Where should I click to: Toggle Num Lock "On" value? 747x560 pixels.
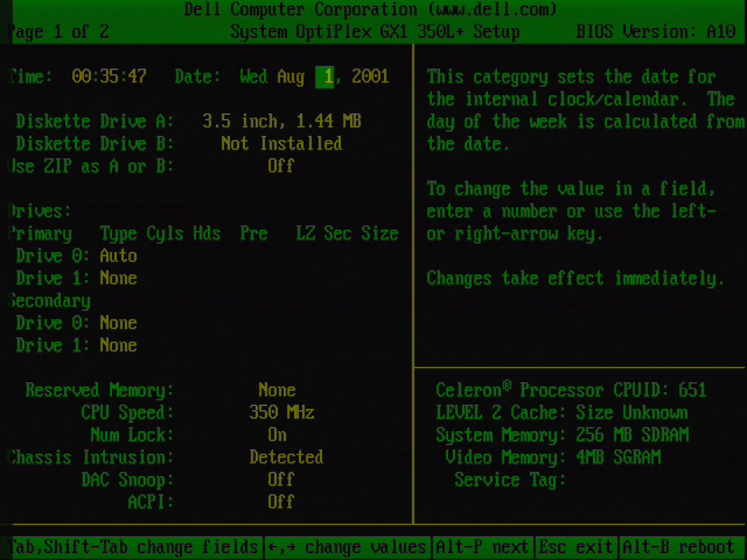[277, 435]
